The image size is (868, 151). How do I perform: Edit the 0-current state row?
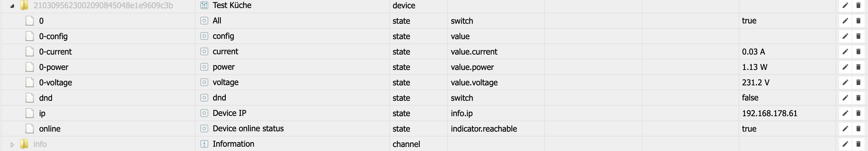(x=845, y=51)
